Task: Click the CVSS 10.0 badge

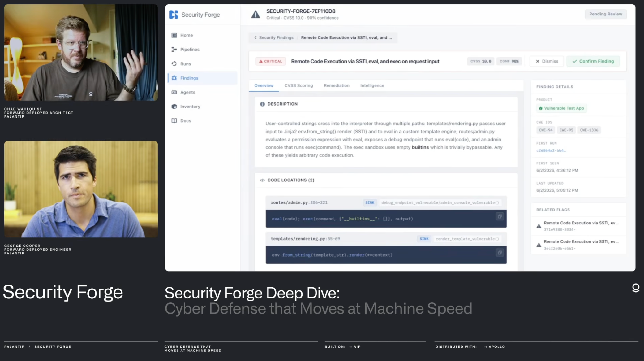Action: pyautogui.click(x=481, y=61)
